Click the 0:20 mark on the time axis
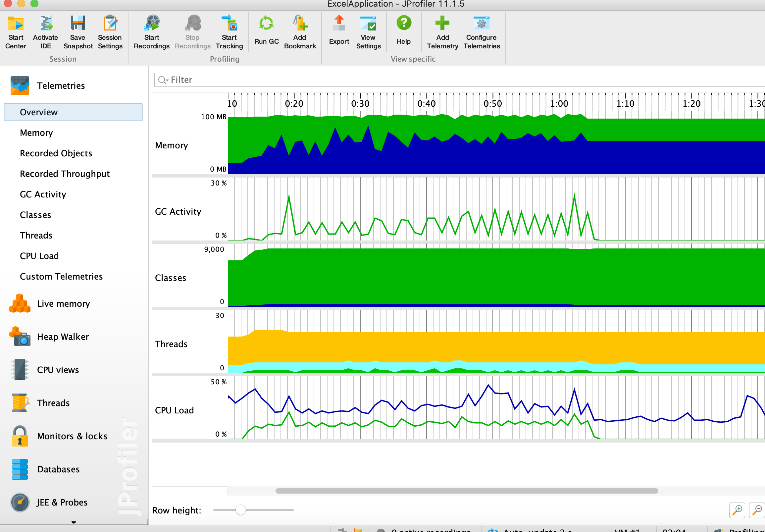 click(294, 104)
